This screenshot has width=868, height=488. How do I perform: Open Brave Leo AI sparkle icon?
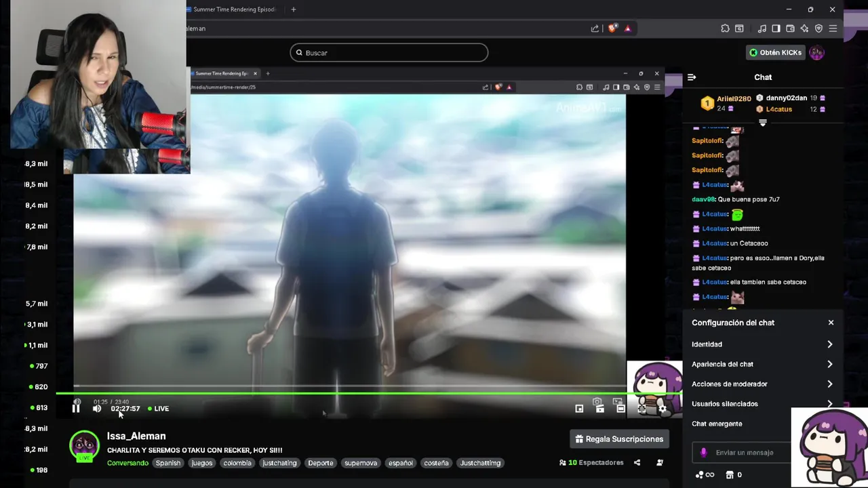point(804,28)
